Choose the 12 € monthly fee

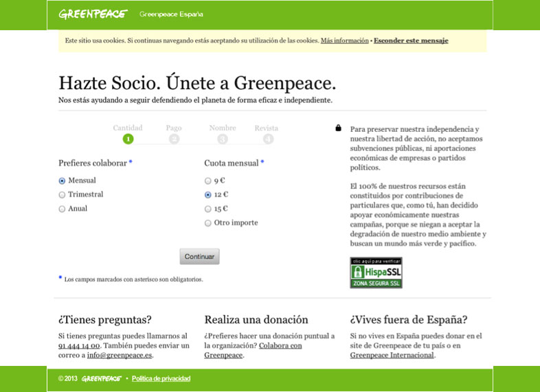point(207,195)
